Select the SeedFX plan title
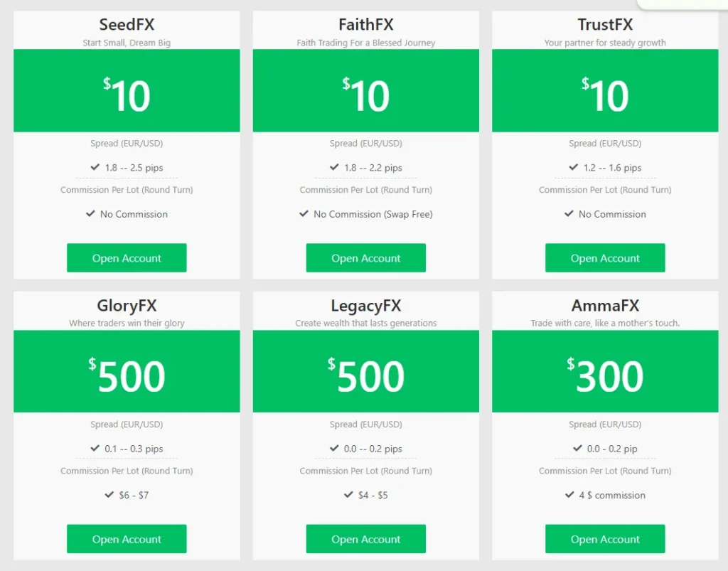 pos(127,25)
